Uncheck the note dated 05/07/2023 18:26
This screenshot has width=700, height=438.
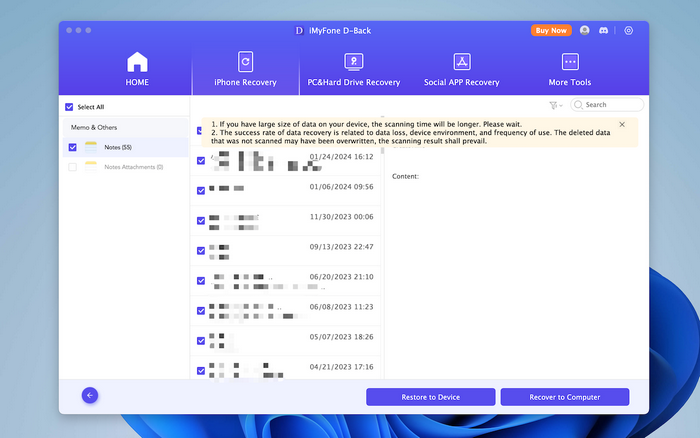[201, 341]
